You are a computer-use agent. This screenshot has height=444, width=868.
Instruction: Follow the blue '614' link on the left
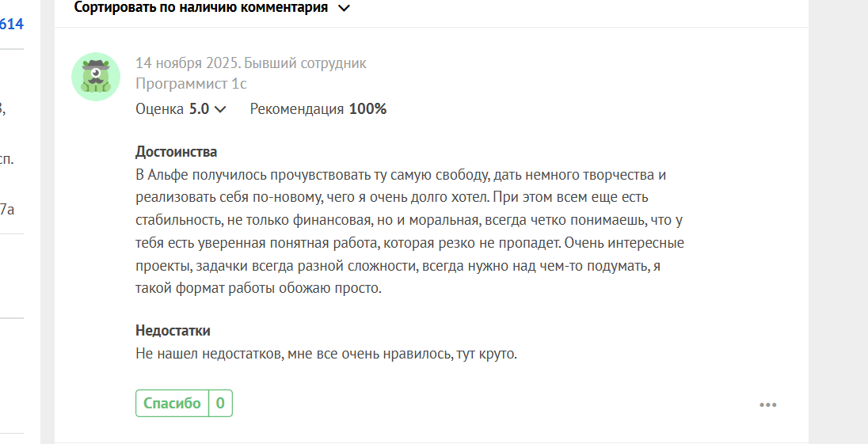11,25
